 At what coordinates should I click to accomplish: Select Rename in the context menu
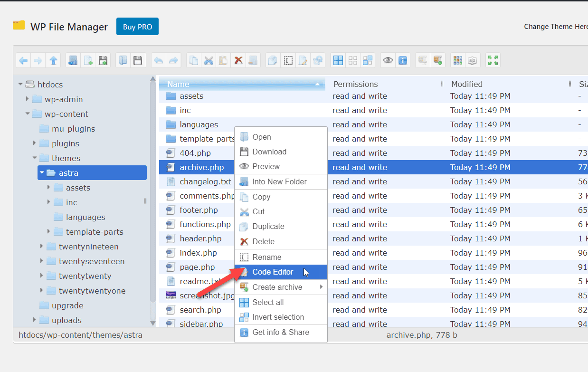(x=266, y=257)
